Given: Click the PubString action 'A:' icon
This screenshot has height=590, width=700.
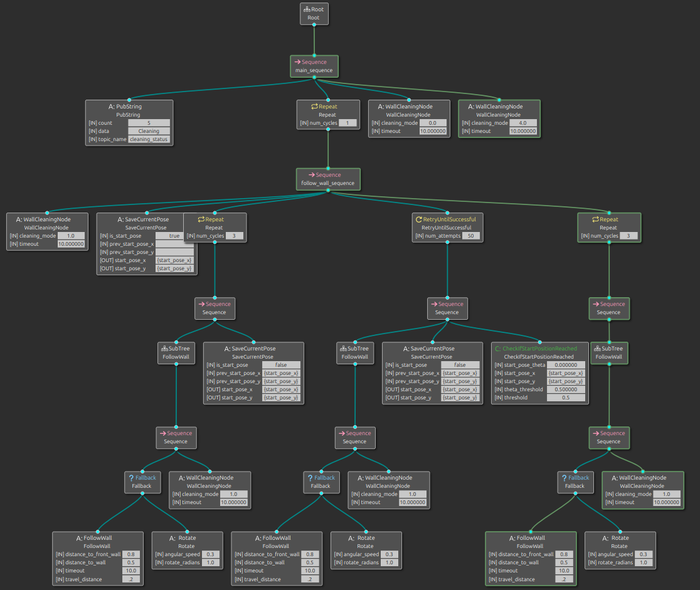Looking at the screenshot, I should pyautogui.click(x=111, y=107).
